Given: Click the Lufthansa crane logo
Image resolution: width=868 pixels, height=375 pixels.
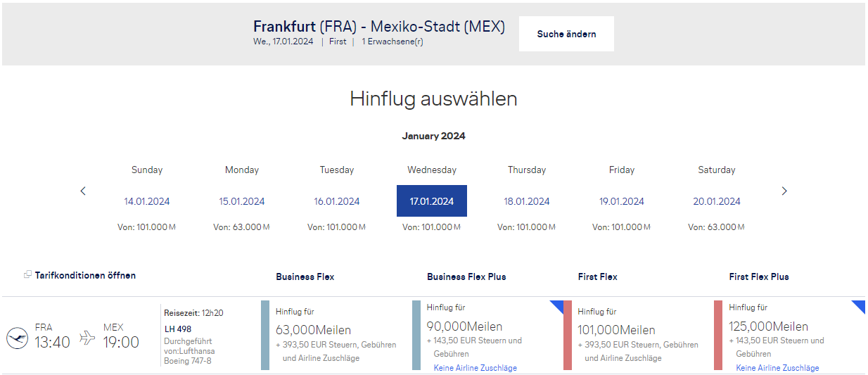Looking at the screenshot, I should click(x=17, y=338).
